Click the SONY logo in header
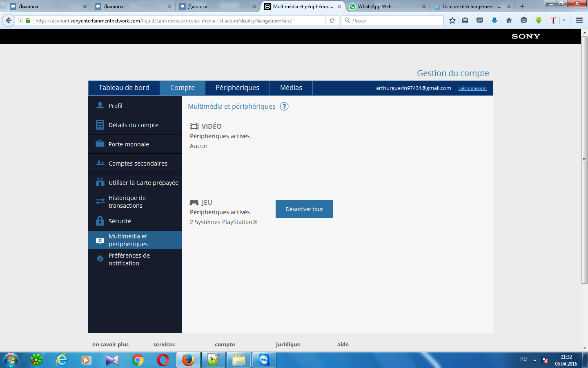588x368 pixels. coord(526,36)
